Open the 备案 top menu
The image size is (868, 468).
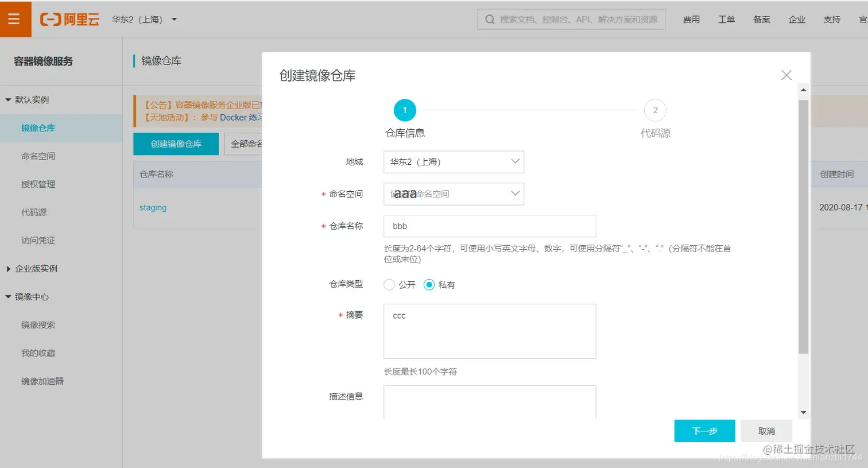point(762,20)
